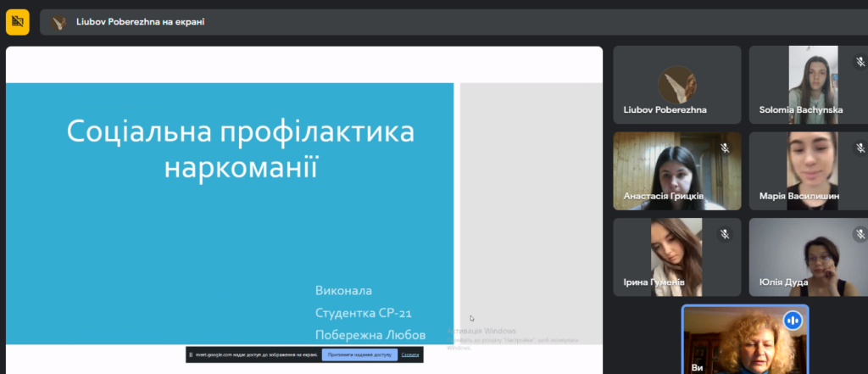868x374 pixels.
Task: Select the Liubov Poberezhna avatar tile
Action: 676,85
